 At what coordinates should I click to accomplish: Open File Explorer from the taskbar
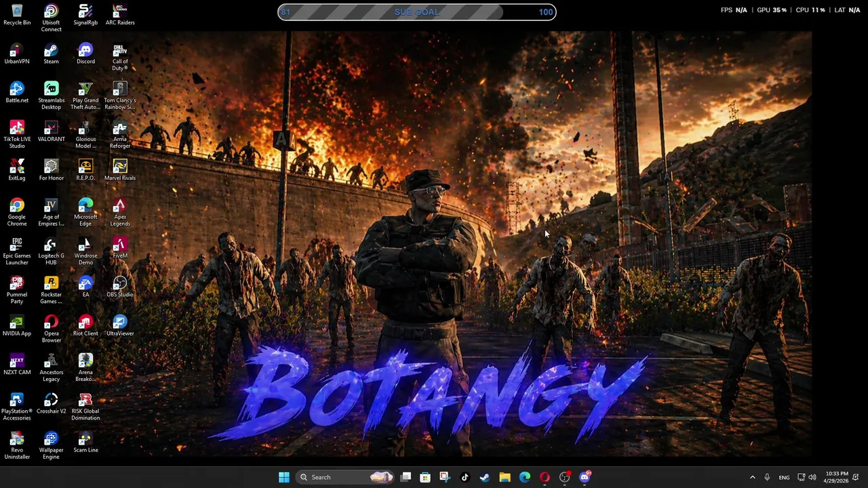coord(505,477)
